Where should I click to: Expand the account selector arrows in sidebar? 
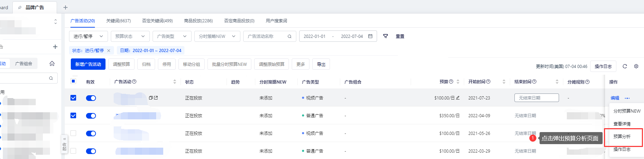(x=55, y=22)
